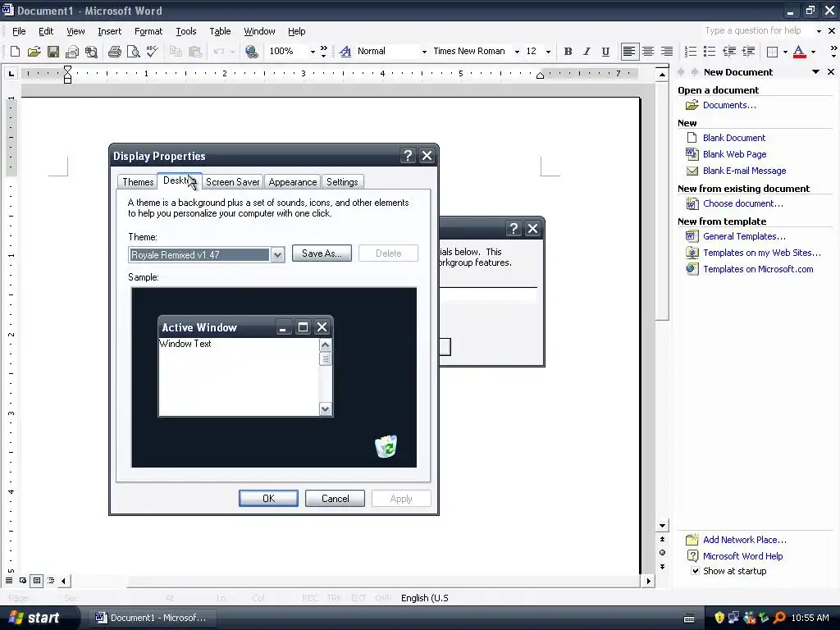Open the Font Color dropdown arrow
Image resolution: width=840 pixels, height=630 pixels.
813,52
